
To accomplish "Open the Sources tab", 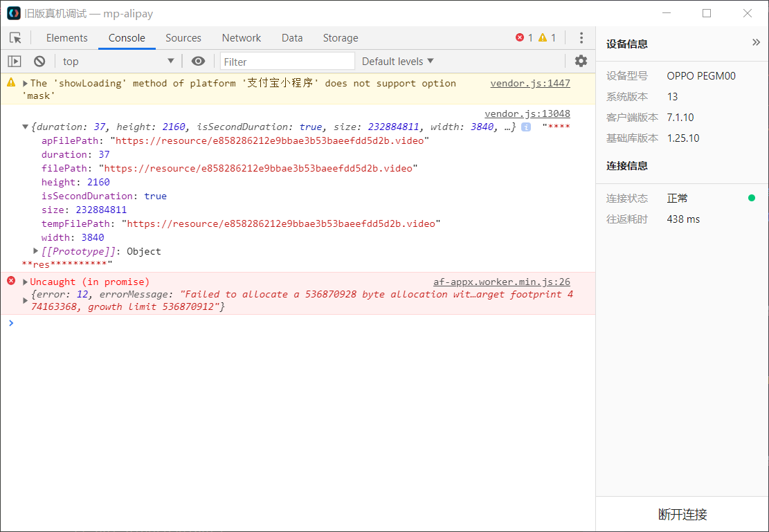I will pyautogui.click(x=183, y=38).
